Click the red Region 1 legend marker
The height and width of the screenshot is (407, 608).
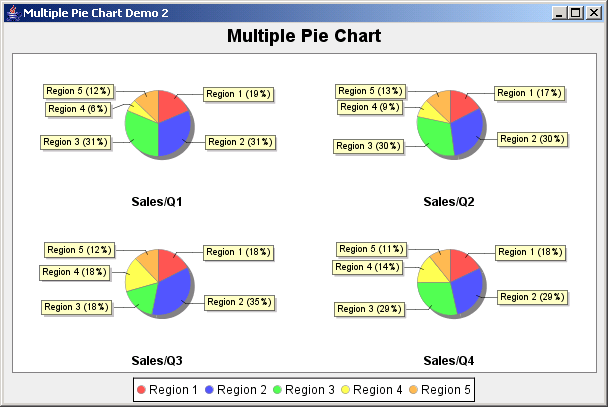tap(141, 389)
